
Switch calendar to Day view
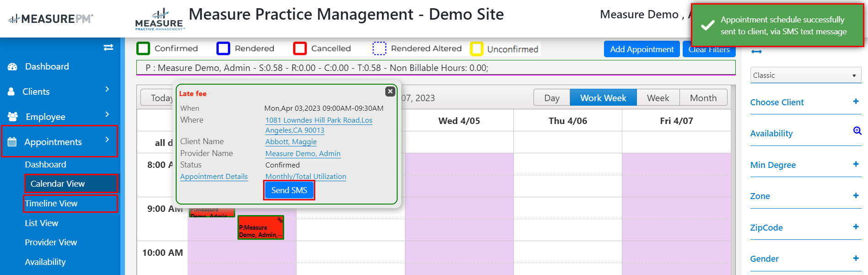pyautogui.click(x=552, y=97)
